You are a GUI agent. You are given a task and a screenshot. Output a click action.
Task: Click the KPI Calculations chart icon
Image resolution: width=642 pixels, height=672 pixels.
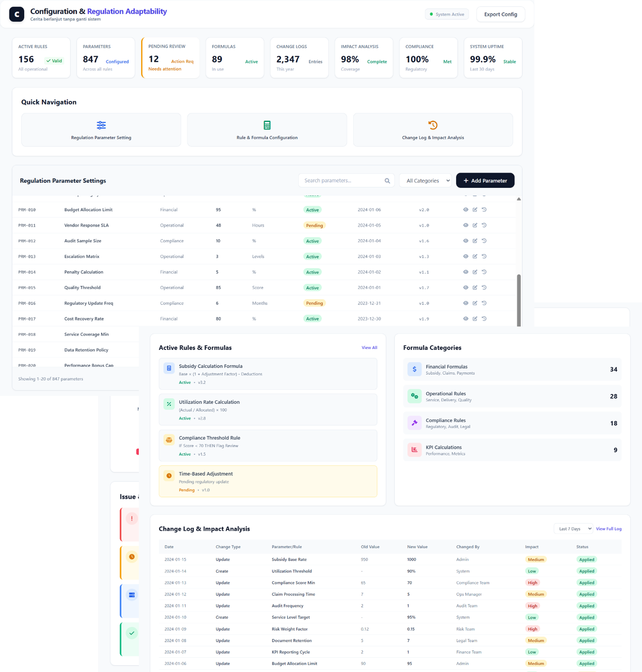414,450
